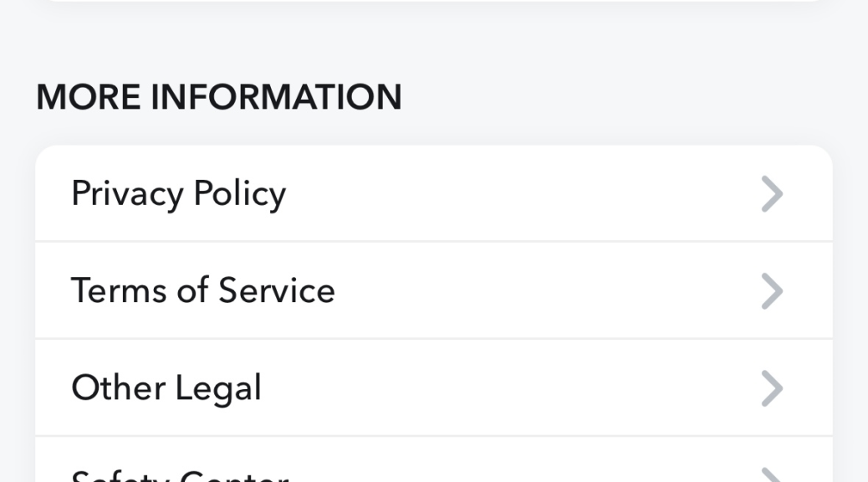The image size is (868, 482).
Task: Navigate into Other Legal via right arrow icon
Action: tap(772, 388)
